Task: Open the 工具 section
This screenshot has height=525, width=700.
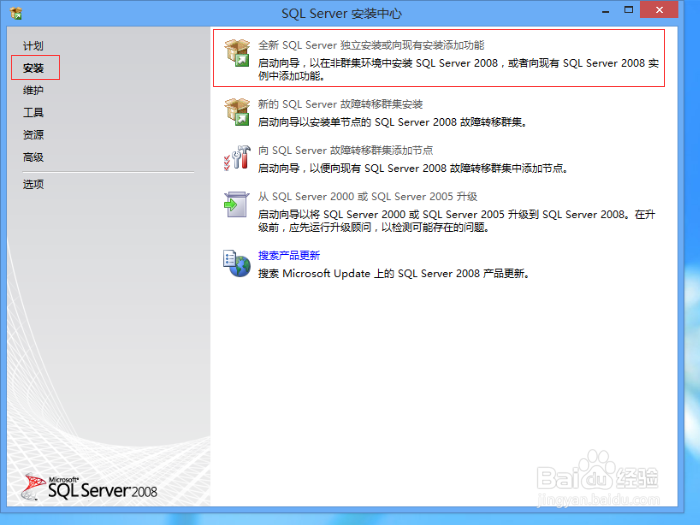Action: pyautogui.click(x=33, y=112)
